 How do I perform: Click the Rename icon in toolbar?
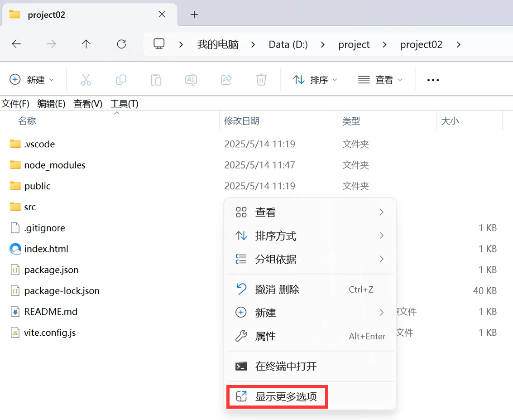pos(191,80)
